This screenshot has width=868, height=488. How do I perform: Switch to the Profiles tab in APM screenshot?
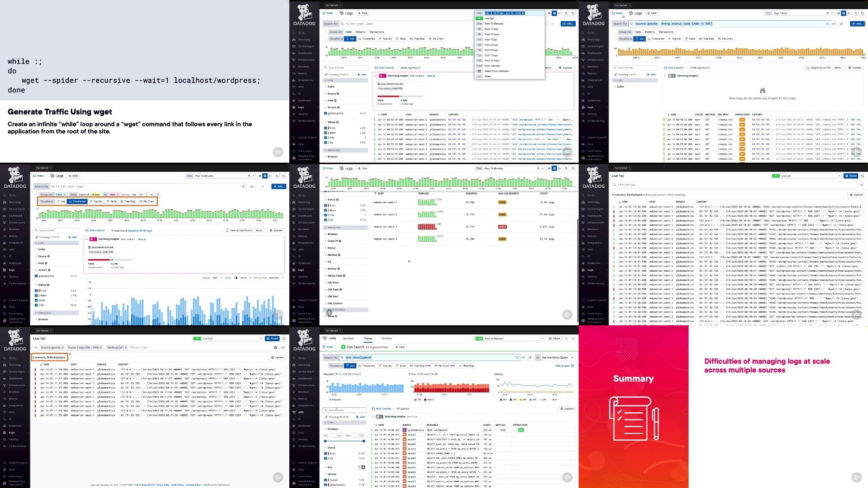(x=387, y=338)
